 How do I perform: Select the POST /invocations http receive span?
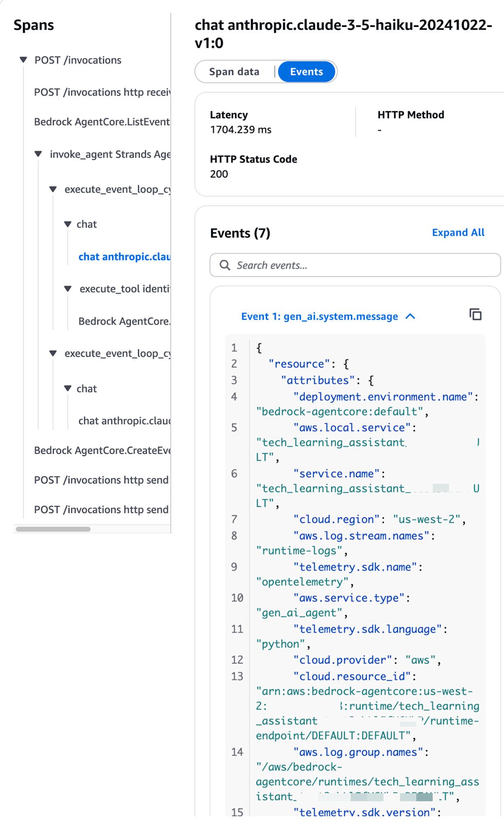[x=102, y=92]
